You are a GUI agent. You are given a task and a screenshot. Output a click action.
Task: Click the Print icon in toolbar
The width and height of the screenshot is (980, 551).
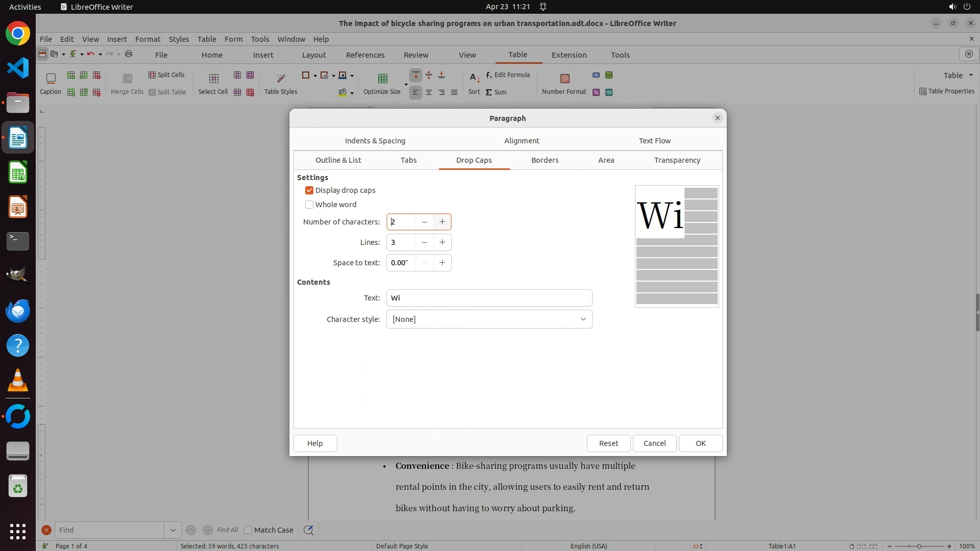coord(129,54)
